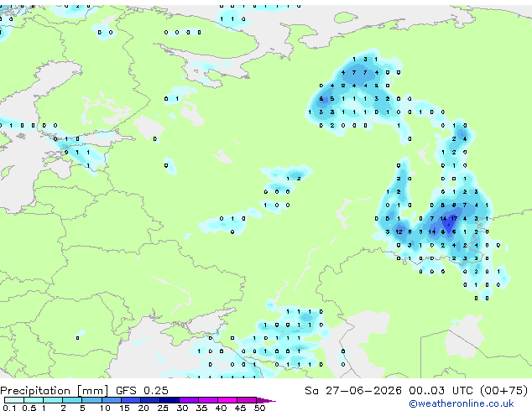Click the "27-06-2026" date text
This screenshot has height=411, width=532.
point(363,391)
